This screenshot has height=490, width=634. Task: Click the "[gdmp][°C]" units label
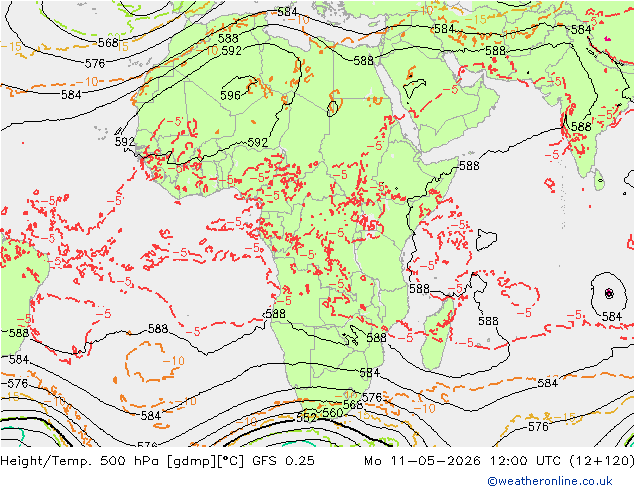click(205, 461)
